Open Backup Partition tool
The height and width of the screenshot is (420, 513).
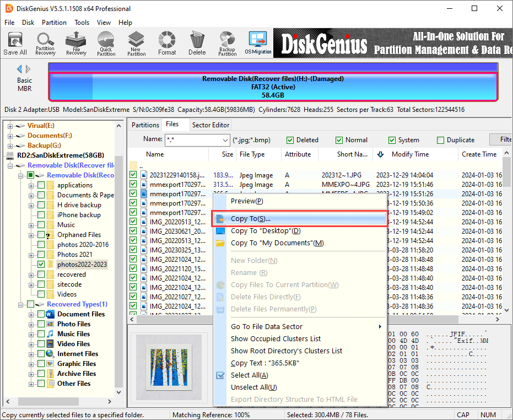[228, 43]
